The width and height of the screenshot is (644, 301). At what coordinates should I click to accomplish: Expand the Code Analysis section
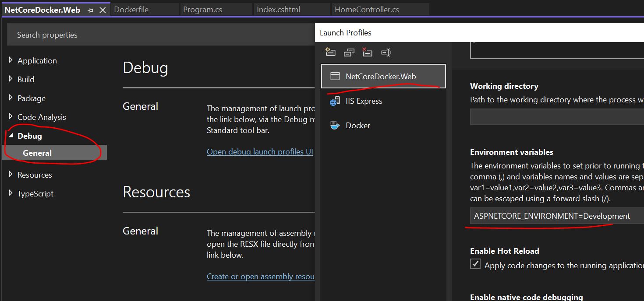click(x=11, y=117)
